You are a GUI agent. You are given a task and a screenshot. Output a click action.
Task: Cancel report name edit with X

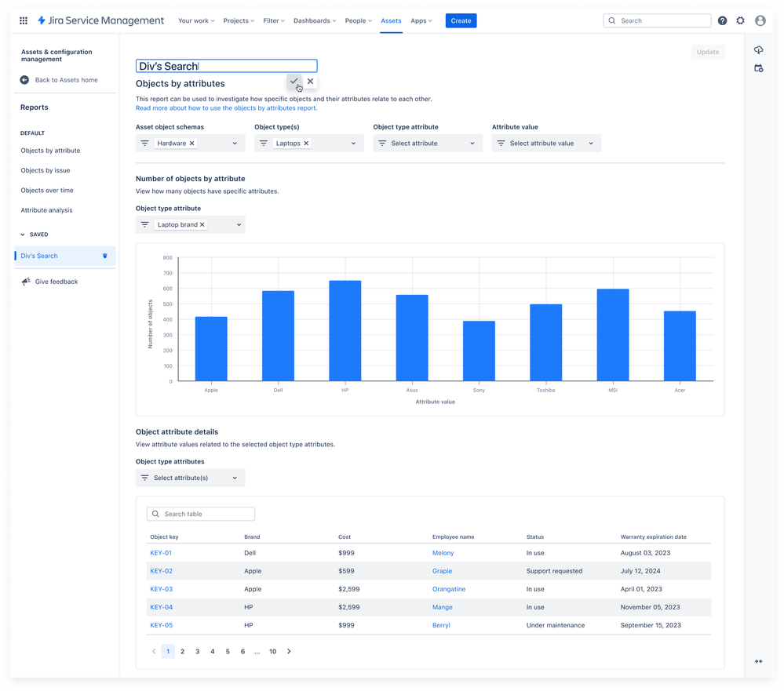click(311, 81)
